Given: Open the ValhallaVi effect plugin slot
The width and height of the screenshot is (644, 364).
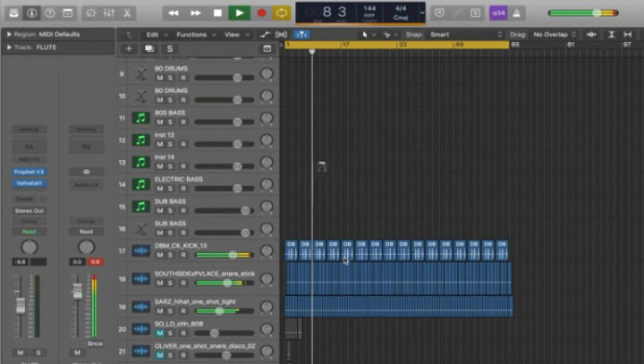Looking at the screenshot, I should click(29, 183).
